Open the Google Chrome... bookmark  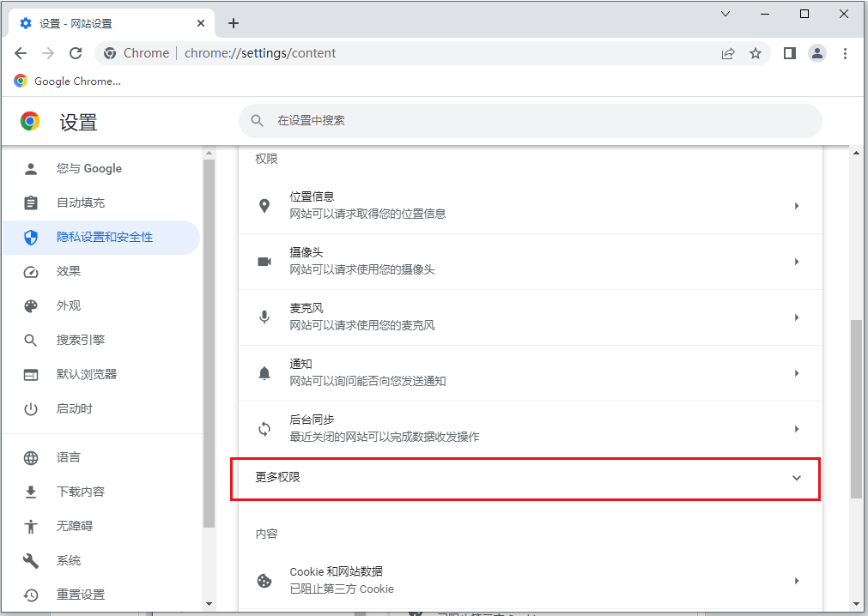click(x=67, y=82)
